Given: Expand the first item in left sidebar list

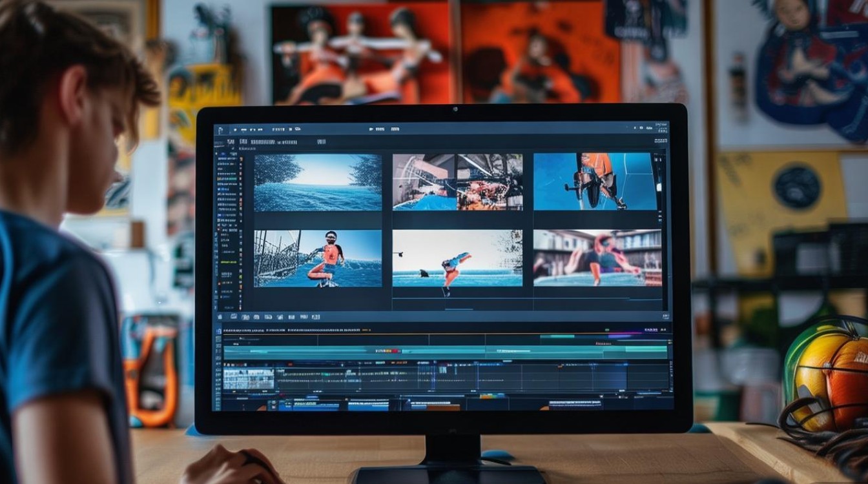Looking at the screenshot, I should point(227,158).
